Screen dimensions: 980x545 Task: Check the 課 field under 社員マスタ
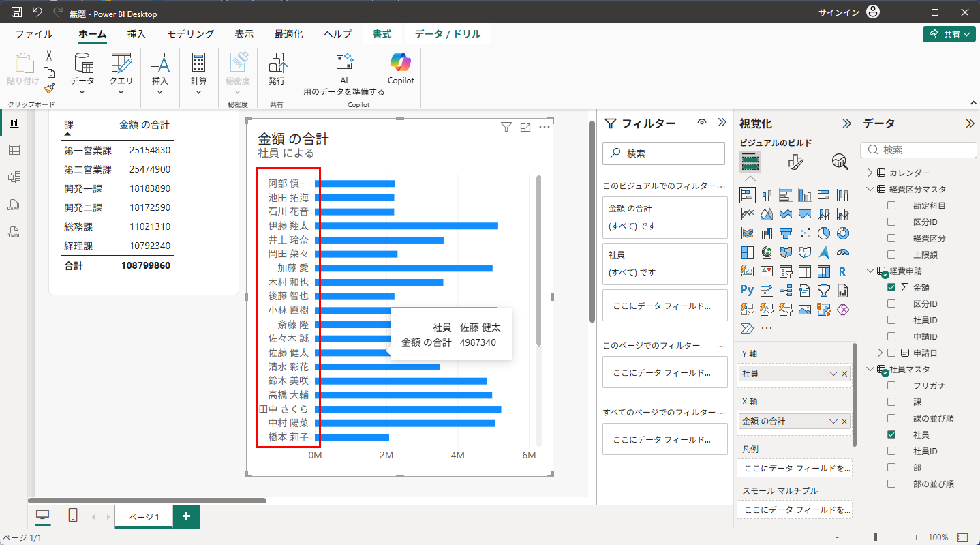click(x=891, y=402)
